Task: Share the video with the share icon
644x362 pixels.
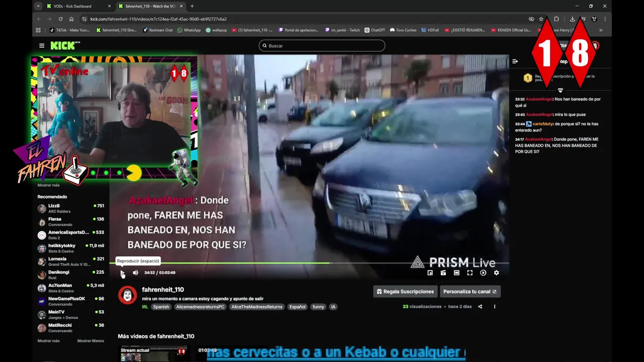Action: tap(480, 307)
